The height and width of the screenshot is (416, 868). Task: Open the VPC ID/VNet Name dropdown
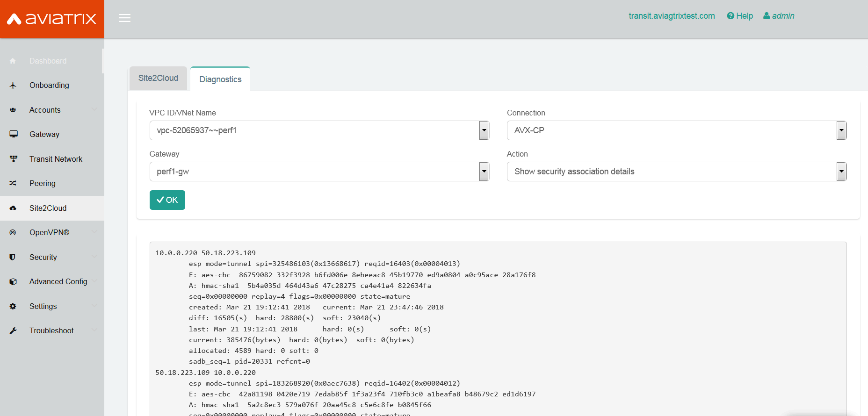click(319, 130)
